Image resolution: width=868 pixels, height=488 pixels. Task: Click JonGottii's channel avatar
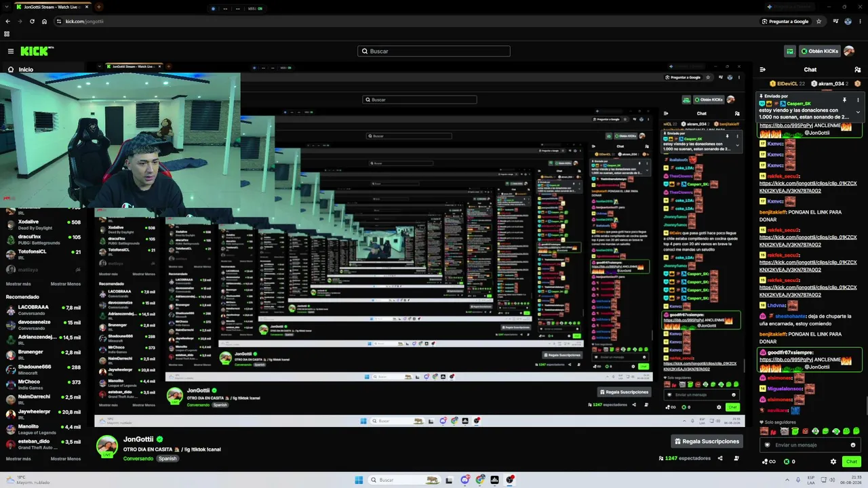coord(106,446)
